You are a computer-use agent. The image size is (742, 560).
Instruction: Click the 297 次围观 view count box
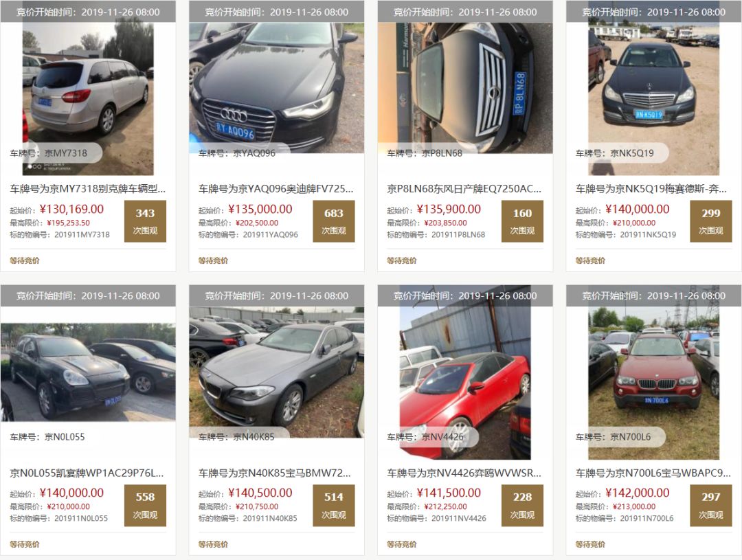tap(711, 505)
